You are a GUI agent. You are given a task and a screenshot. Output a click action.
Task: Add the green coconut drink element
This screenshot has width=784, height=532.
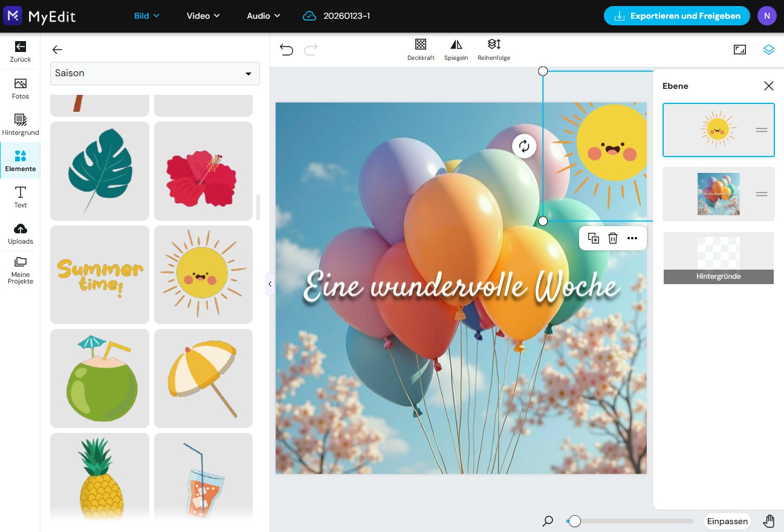(100, 378)
